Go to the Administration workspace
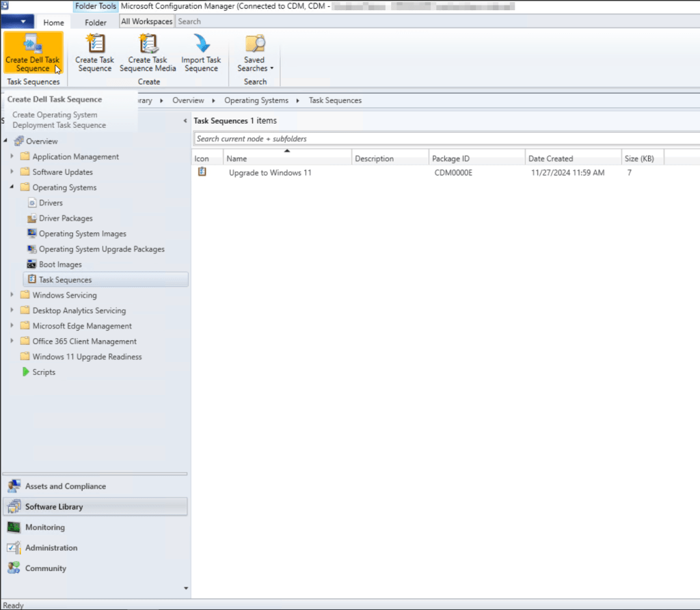Image resolution: width=700 pixels, height=610 pixels. [51, 548]
